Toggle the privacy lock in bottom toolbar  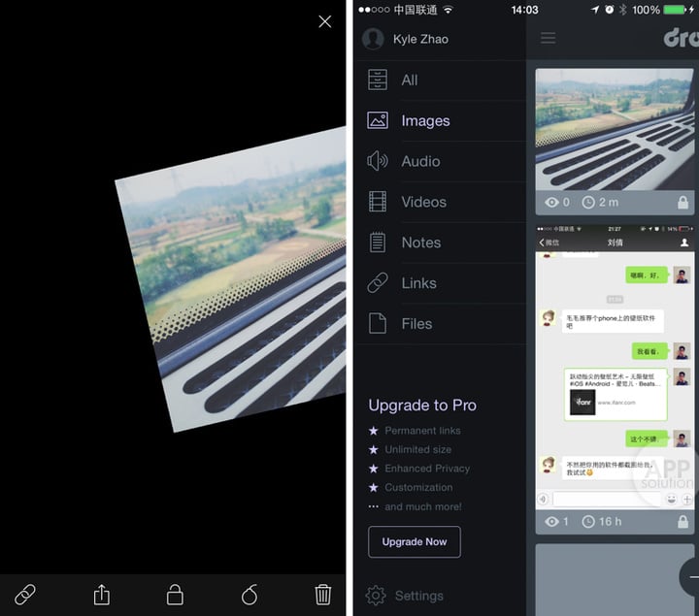tap(175, 595)
